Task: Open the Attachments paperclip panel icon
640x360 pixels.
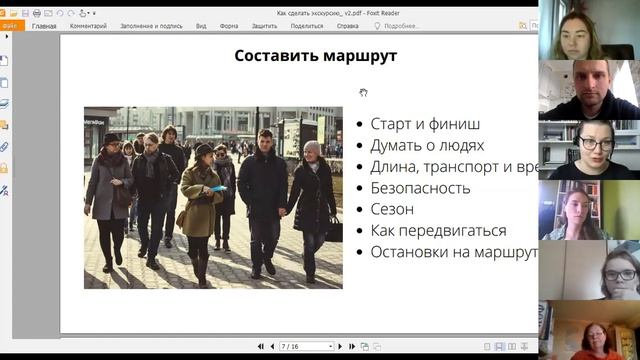Action: click(4, 147)
